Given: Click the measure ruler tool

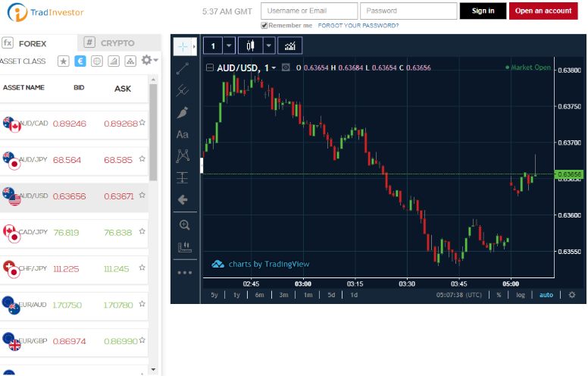Looking at the screenshot, I should click(x=184, y=246).
